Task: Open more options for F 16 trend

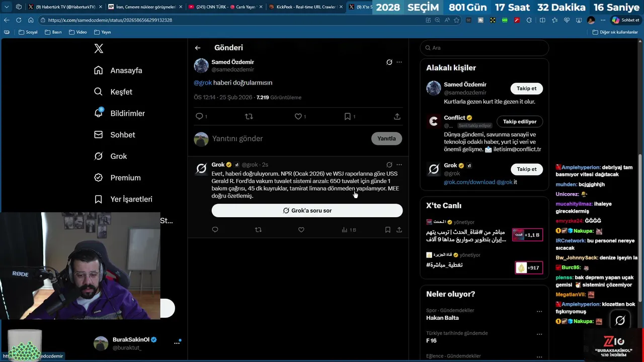Action: click(x=539, y=334)
